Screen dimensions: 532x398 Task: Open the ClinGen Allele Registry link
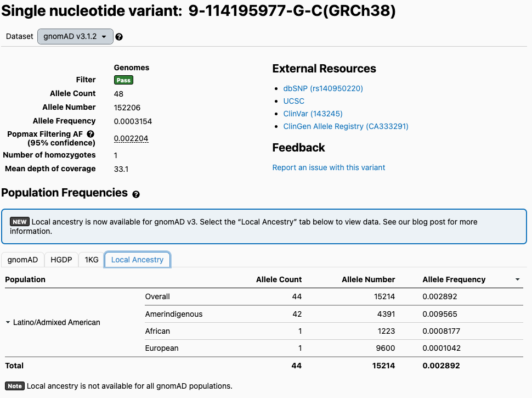coord(346,126)
